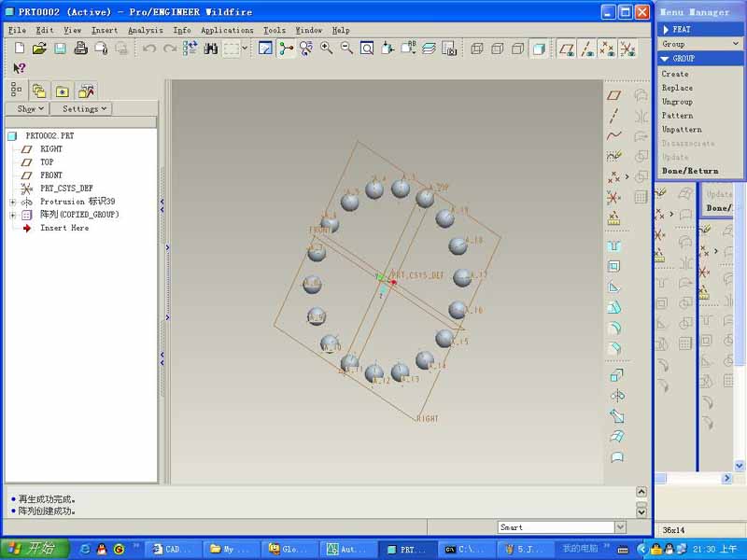Choose Create in the GROUP menu
Viewport: 747px width, 560px height.
click(675, 74)
